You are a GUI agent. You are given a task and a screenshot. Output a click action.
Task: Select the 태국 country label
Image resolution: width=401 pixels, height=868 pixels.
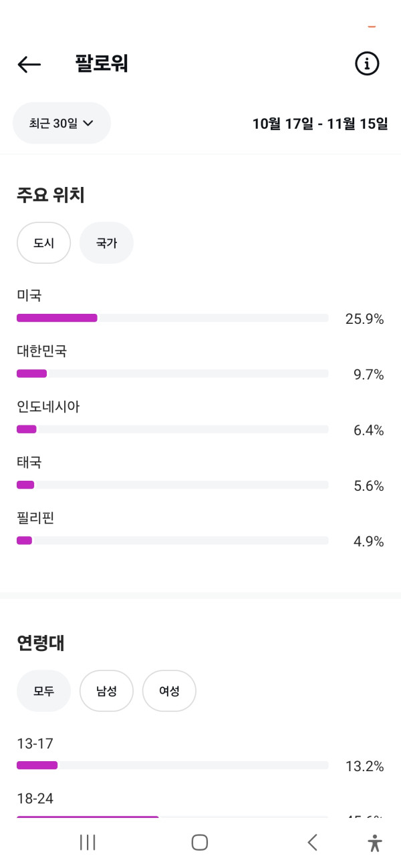point(29,462)
